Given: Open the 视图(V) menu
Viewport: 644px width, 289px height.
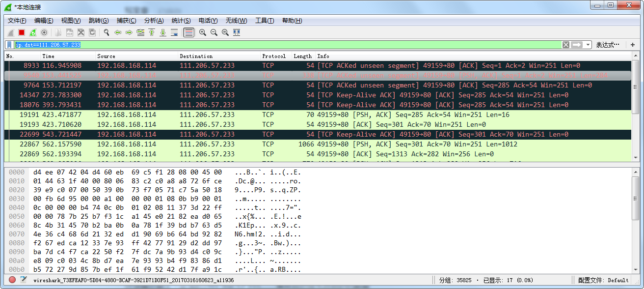Looking at the screenshot, I should [x=71, y=21].
